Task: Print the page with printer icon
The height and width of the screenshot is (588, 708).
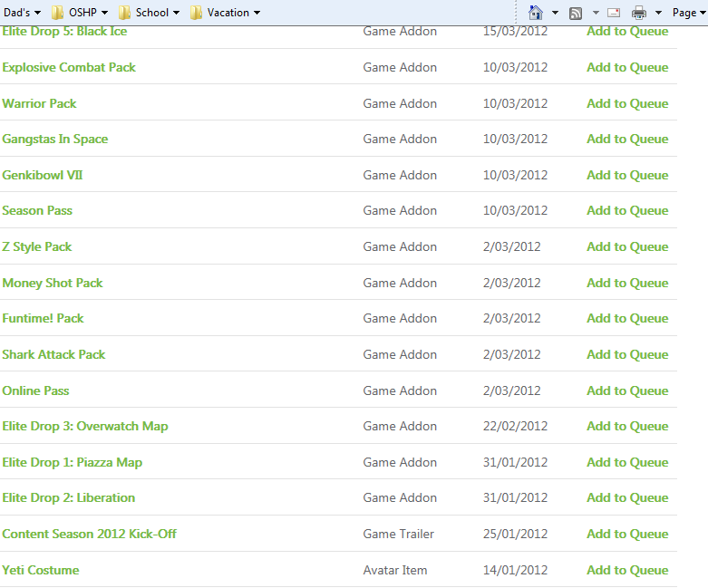Action: (x=638, y=13)
